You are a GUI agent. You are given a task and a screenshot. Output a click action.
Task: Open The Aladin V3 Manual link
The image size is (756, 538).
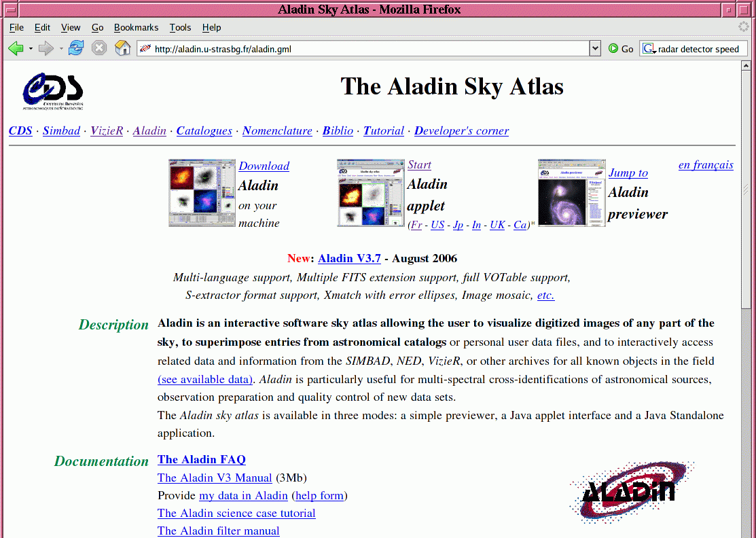[x=215, y=478]
